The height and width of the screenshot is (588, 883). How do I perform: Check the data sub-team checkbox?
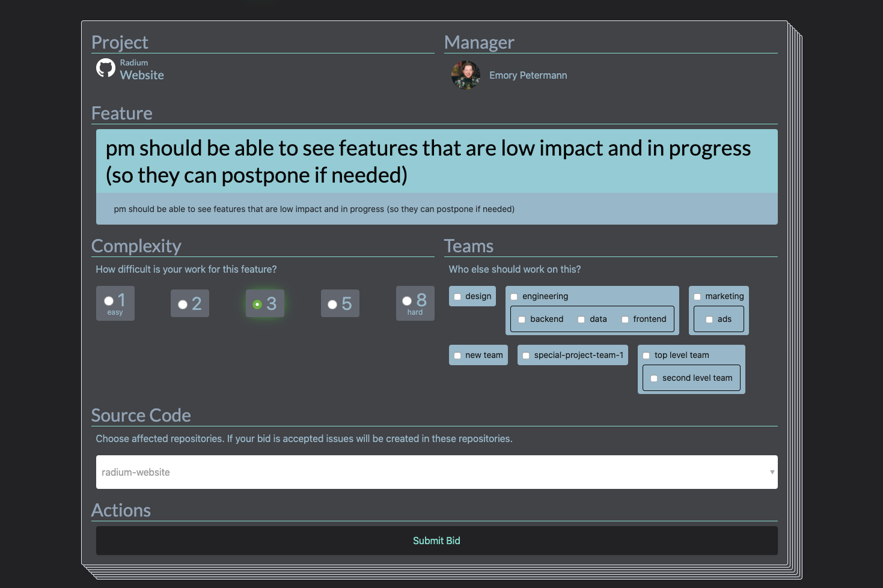pos(581,320)
